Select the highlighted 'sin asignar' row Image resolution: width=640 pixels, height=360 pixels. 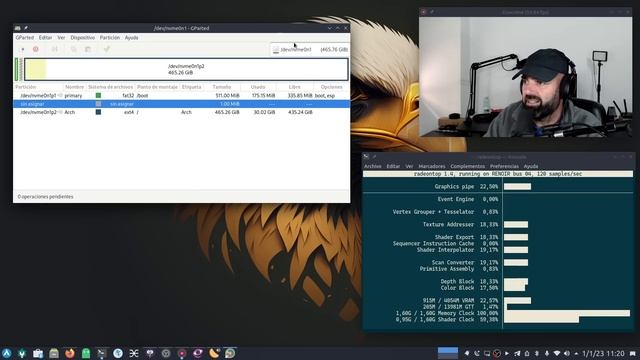[182, 104]
